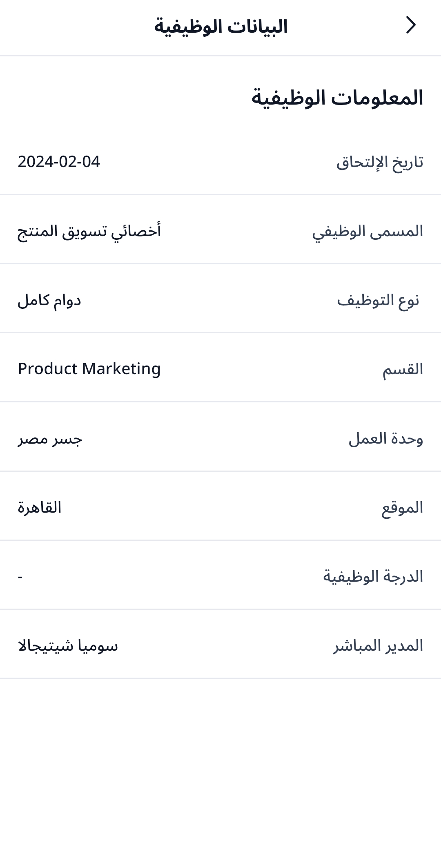
Task: Select the المدير المباشر field label
Action: point(378,646)
